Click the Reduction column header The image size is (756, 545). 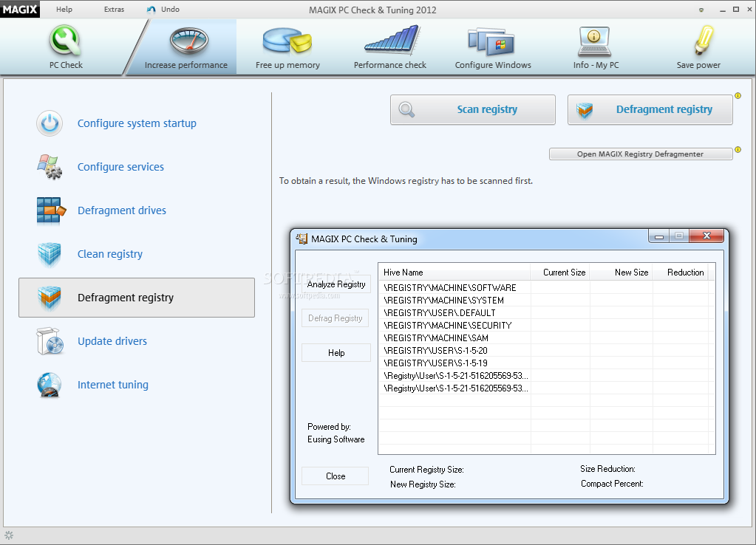[x=681, y=272]
